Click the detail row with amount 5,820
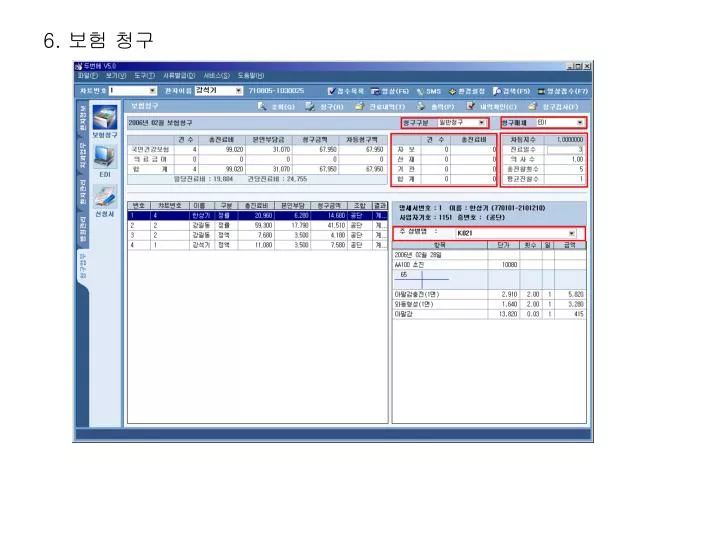 click(x=489, y=294)
